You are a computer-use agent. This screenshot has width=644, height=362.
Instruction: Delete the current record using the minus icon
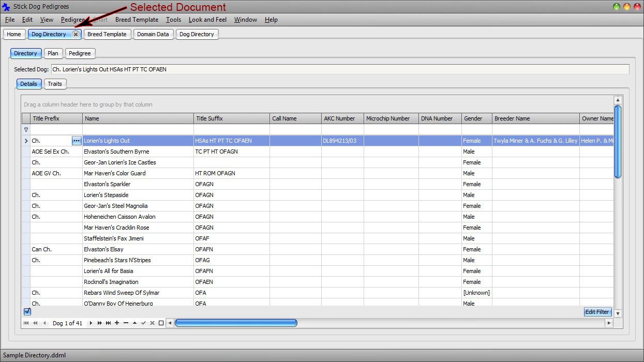point(125,323)
